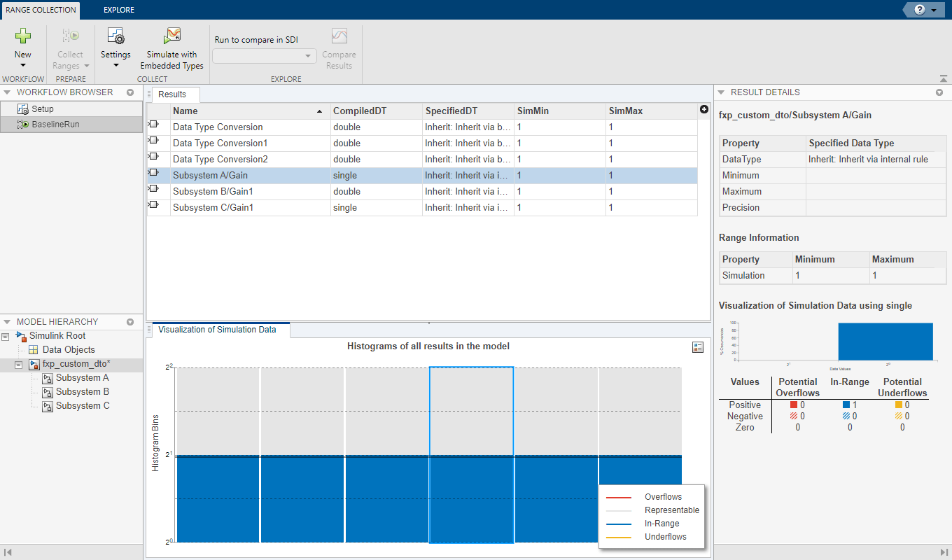Collapse the fxp_custom_dto model node
The image size is (952, 560).
20,365
